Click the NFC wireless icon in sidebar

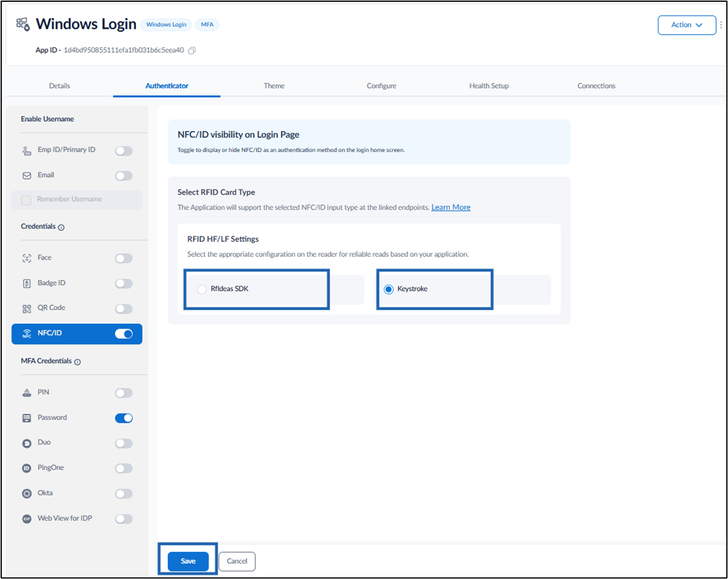pos(26,334)
